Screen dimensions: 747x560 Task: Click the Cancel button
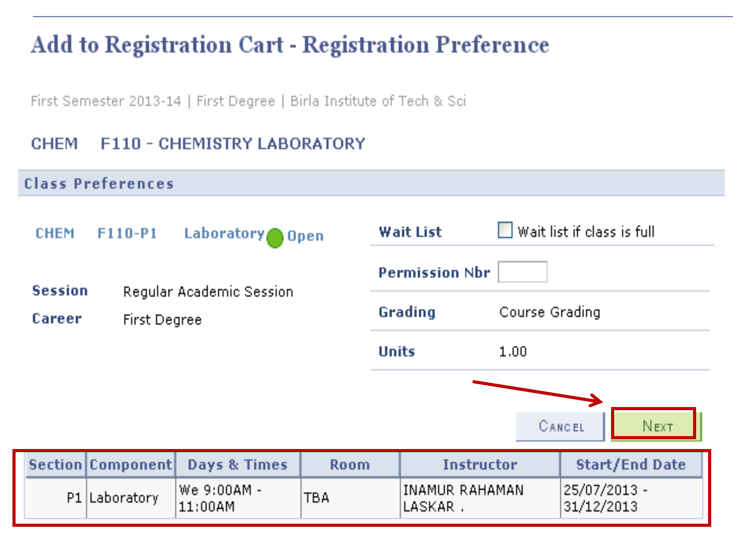click(x=561, y=427)
